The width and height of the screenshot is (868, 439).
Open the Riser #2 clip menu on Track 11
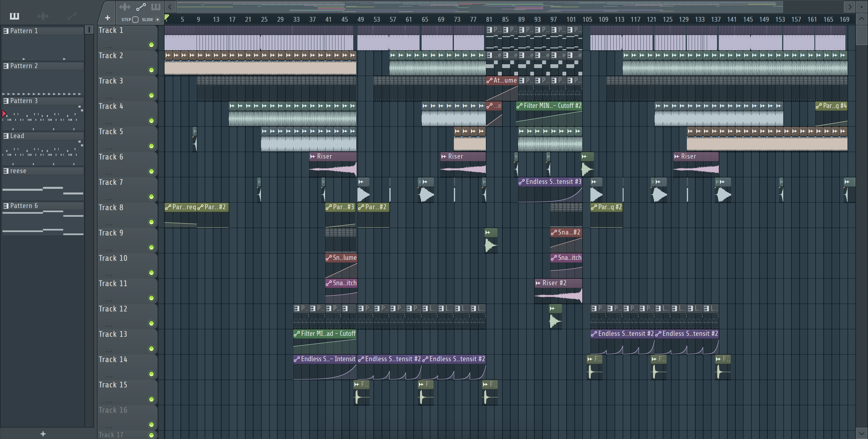(x=538, y=283)
